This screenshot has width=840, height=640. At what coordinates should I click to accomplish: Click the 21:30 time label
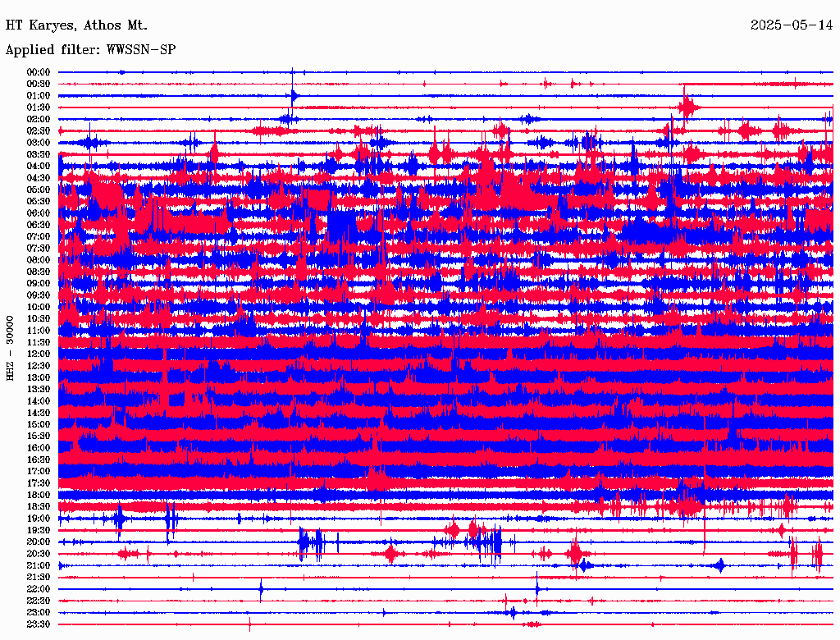[x=39, y=578]
